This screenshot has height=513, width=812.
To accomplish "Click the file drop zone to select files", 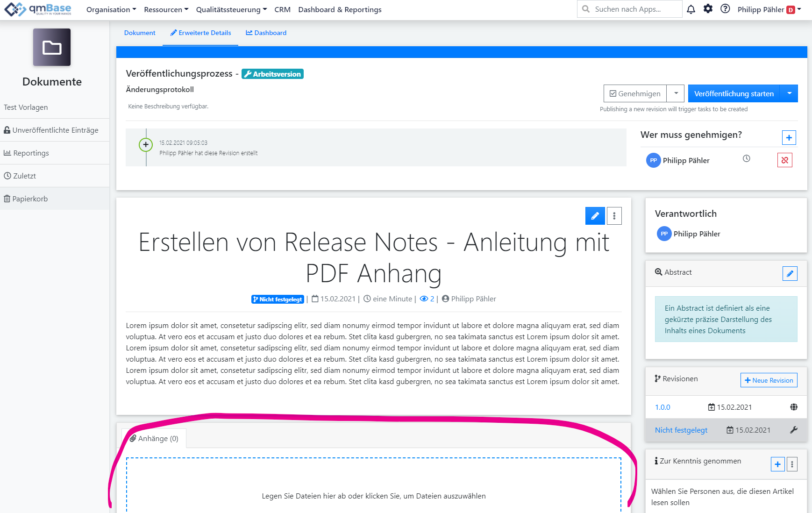I will pos(374,486).
